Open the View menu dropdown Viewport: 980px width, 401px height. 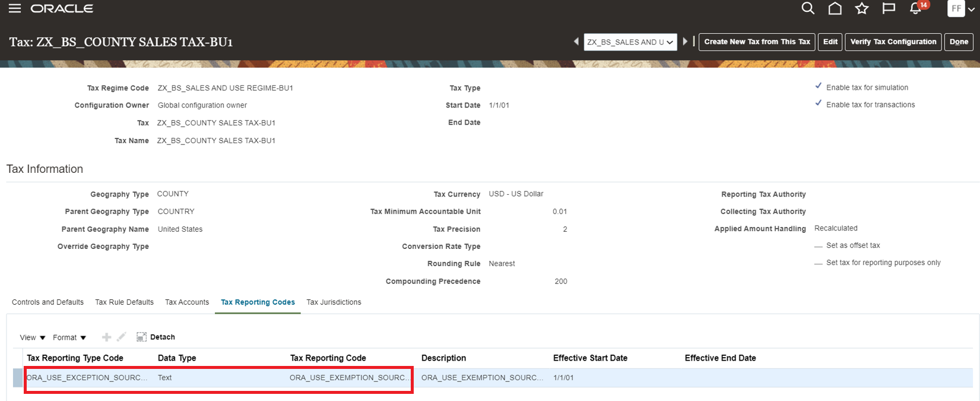[x=33, y=337]
